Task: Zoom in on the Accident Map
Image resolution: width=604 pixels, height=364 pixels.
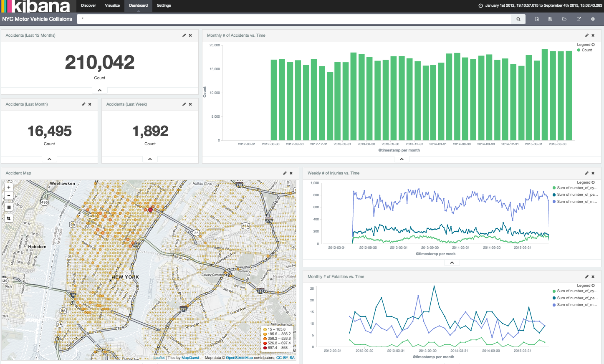Action: click(9, 187)
